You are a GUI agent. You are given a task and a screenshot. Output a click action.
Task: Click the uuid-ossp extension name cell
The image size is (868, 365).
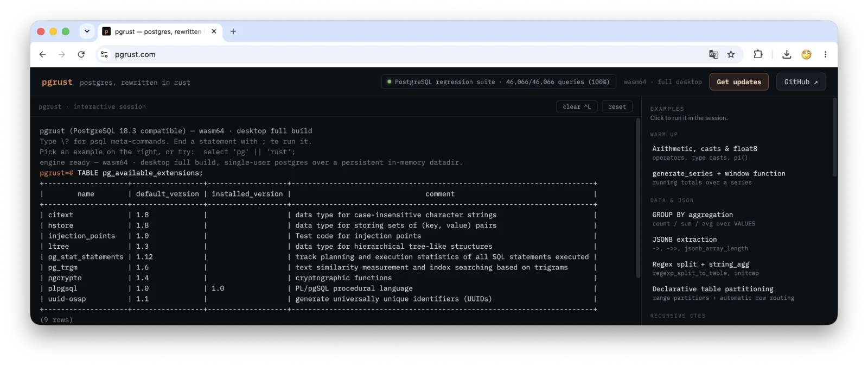(x=67, y=299)
